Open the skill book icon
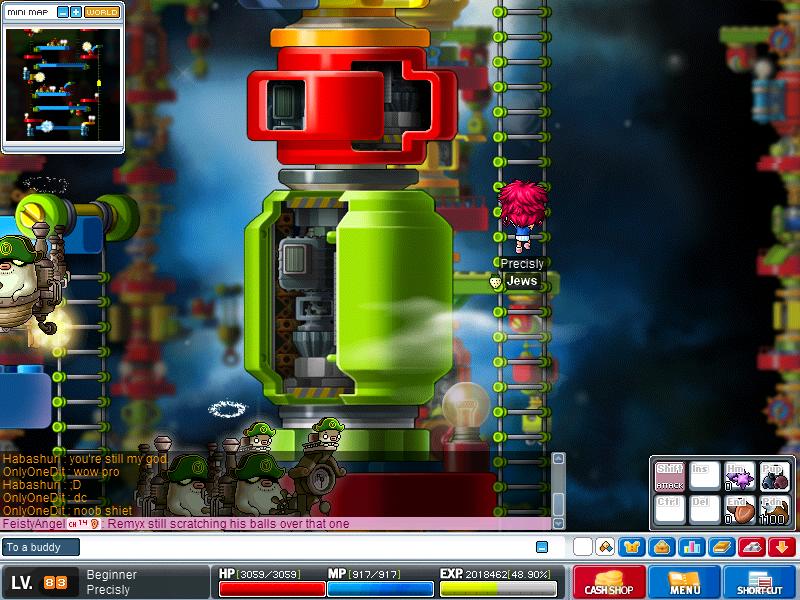This screenshot has width=800, height=600. (x=722, y=547)
